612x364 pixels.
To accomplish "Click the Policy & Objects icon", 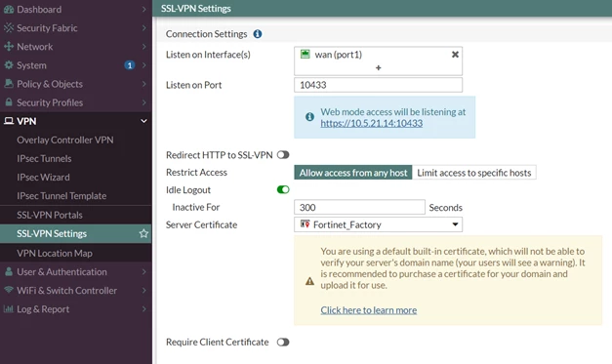I will pos(9,84).
